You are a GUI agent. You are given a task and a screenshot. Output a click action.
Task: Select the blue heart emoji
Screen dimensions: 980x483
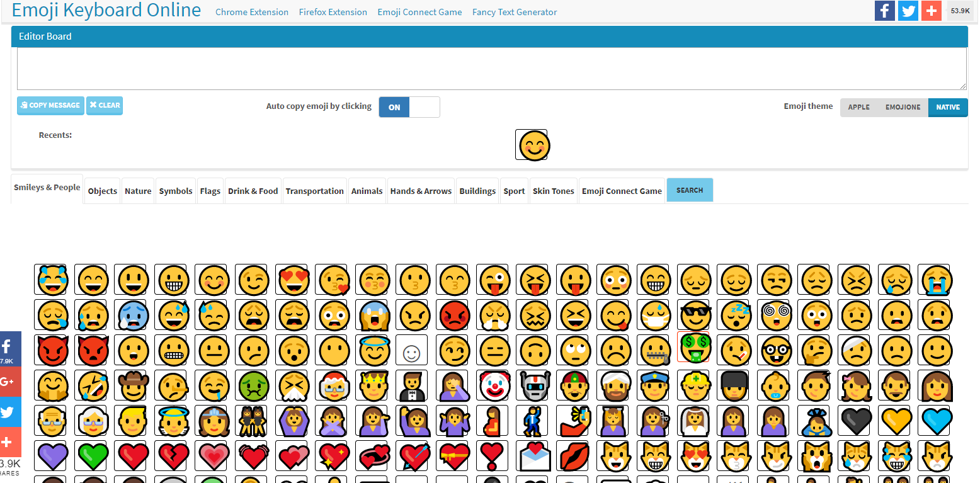[935, 421]
